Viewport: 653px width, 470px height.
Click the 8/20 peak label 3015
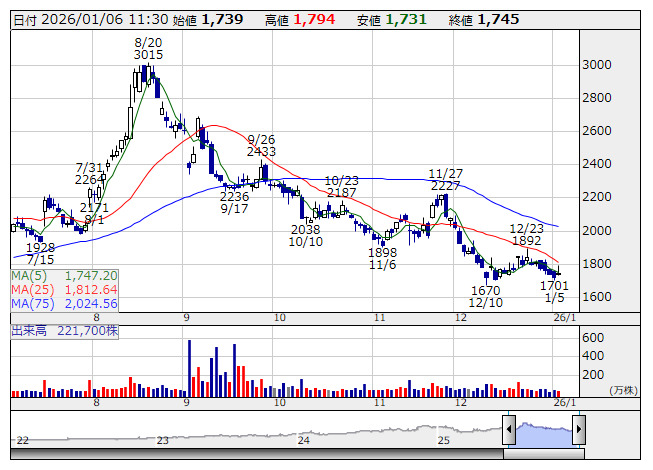148,55
